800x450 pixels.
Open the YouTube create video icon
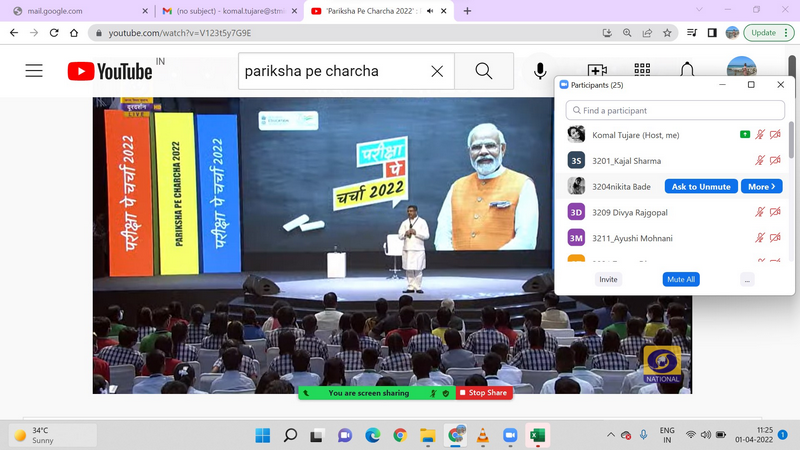pyautogui.click(x=596, y=70)
